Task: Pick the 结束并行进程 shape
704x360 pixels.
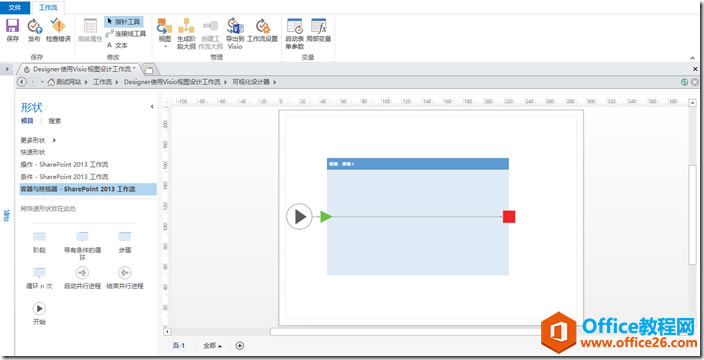Action: point(125,278)
